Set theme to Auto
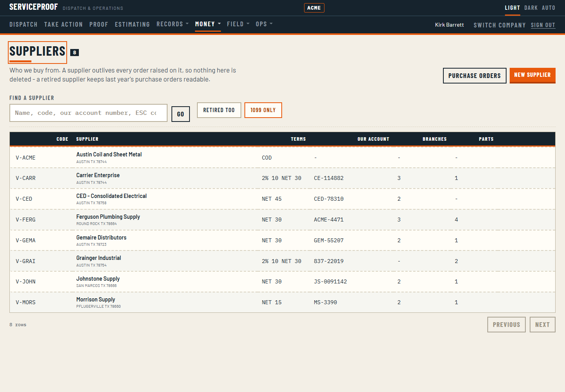The height and width of the screenshot is (392, 565). pyautogui.click(x=549, y=8)
